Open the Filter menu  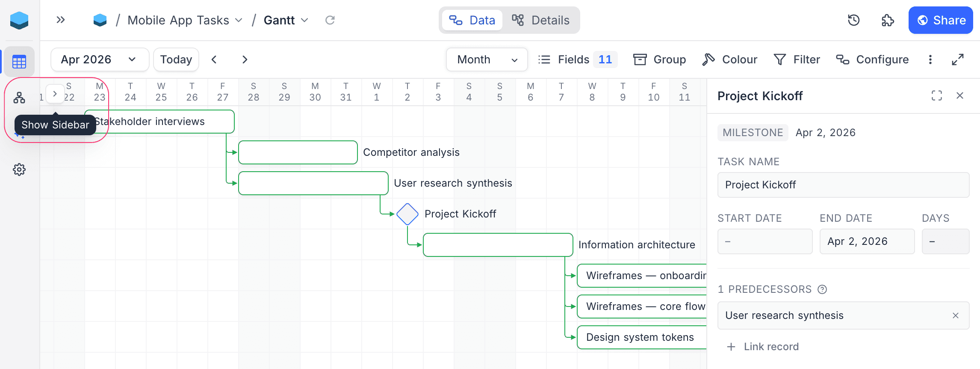[797, 60]
